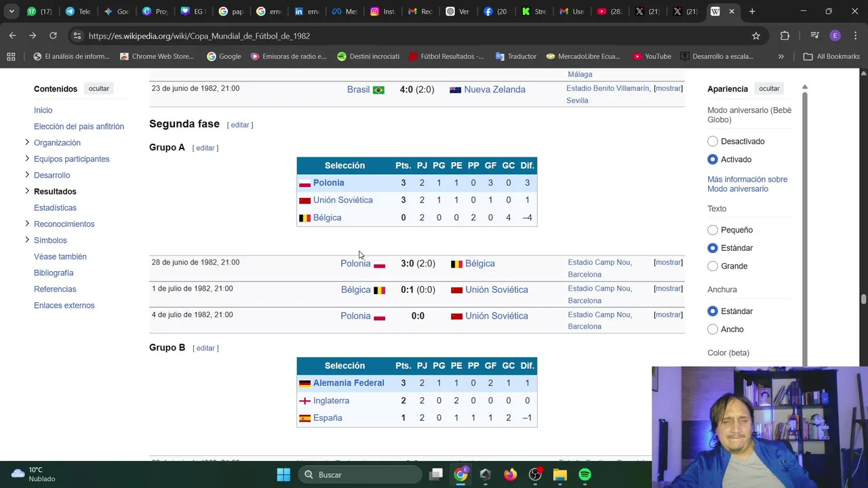
Task: Open Alemania Federal in Grupo B table
Action: tap(349, 383)
